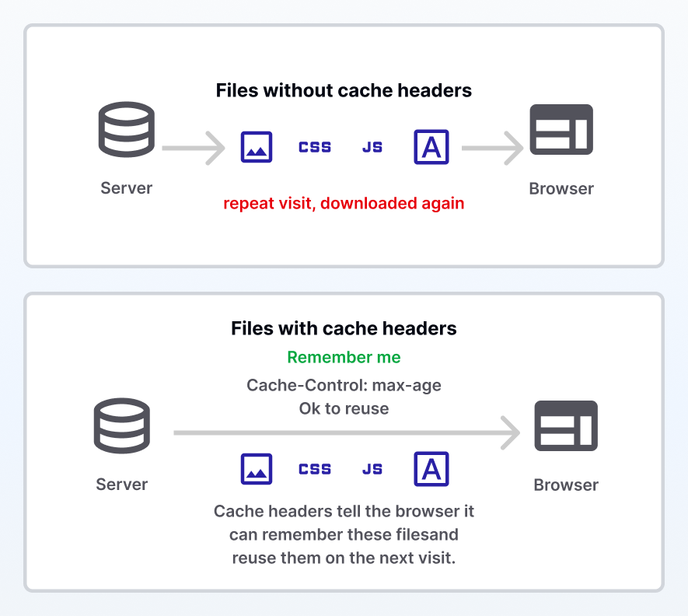Click the image file icon in top panel
The image size is (688, 616).
tap(257, 147)
